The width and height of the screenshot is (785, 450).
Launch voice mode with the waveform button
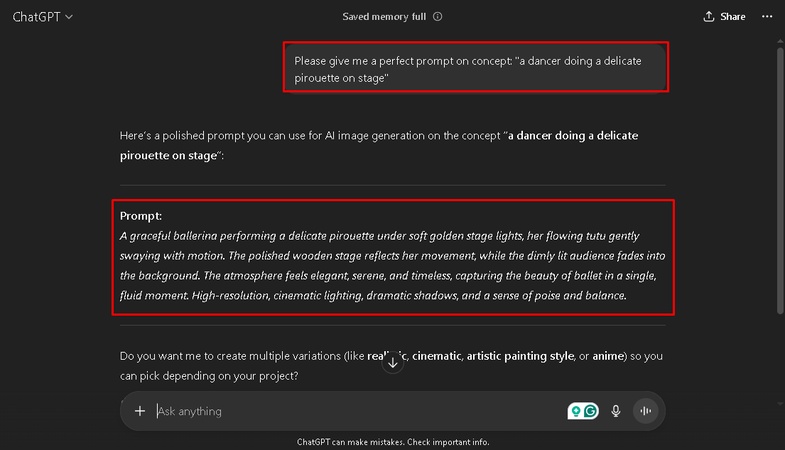[646, 411]
